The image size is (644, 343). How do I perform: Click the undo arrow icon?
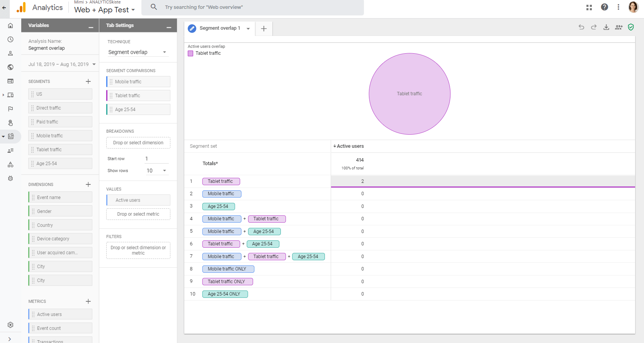[581, 27]
